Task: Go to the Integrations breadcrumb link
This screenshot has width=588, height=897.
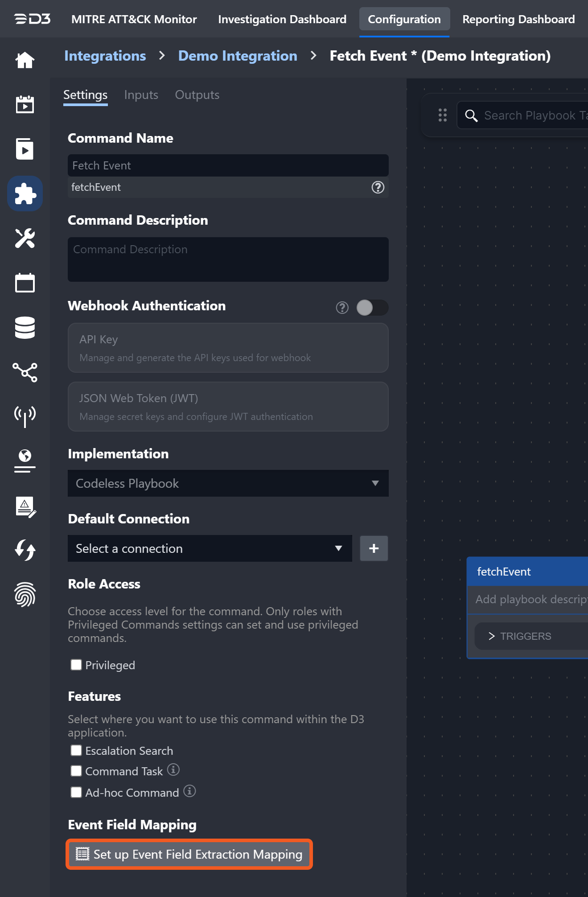Action: (105, 56)
